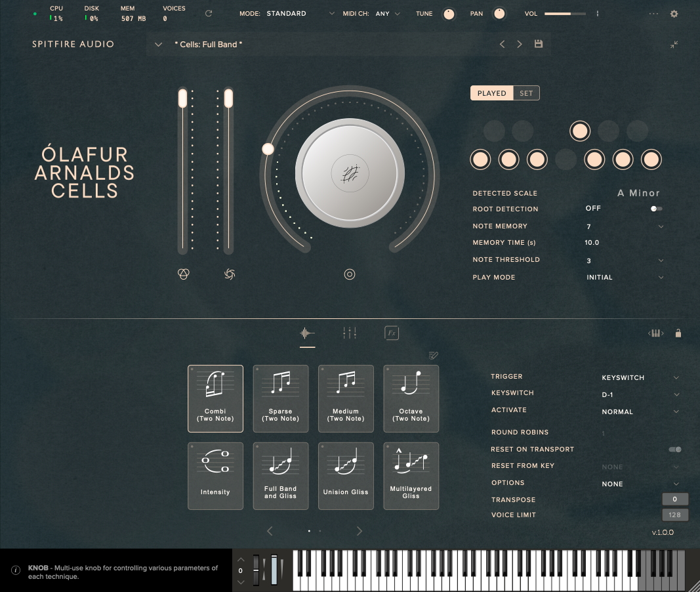Choose the Multilayered Gliss technique
Viewport: 700px width, 592px height.
pos(411,476)
